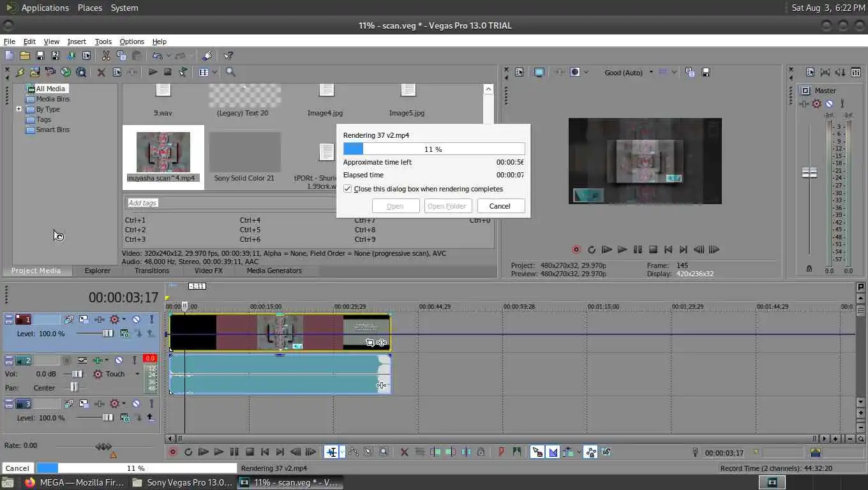Open the Undo history dropdown arrow
Image resolution: width=868 pixels, height=490 pixels.
point(168,56)
